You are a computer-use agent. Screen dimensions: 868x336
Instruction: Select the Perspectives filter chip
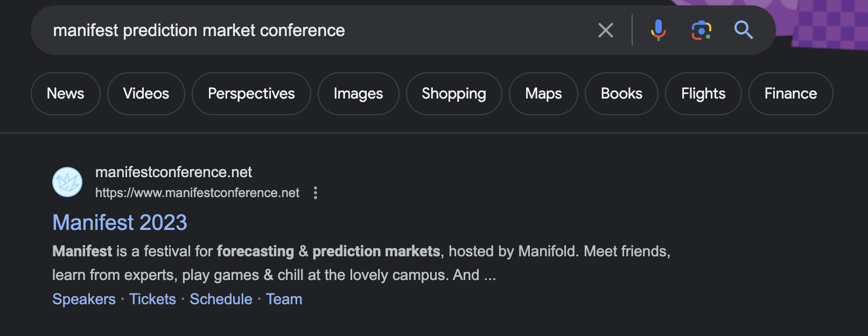coord(251,94)
